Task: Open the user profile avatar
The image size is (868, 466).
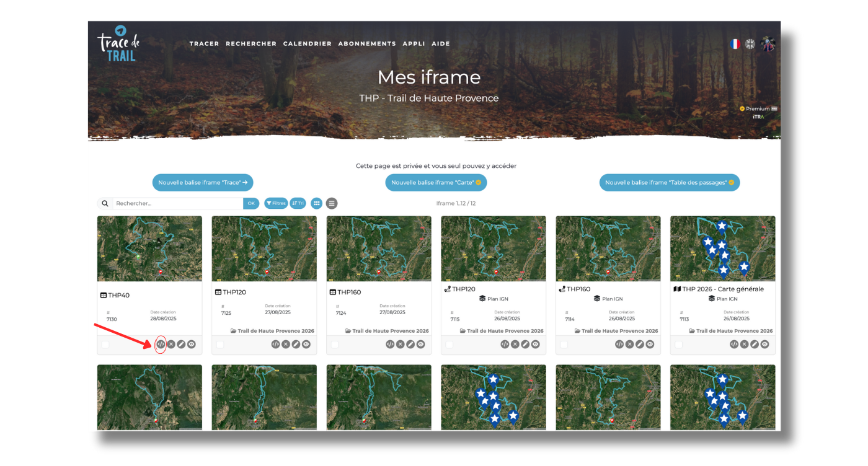Action: pos(768,44)
